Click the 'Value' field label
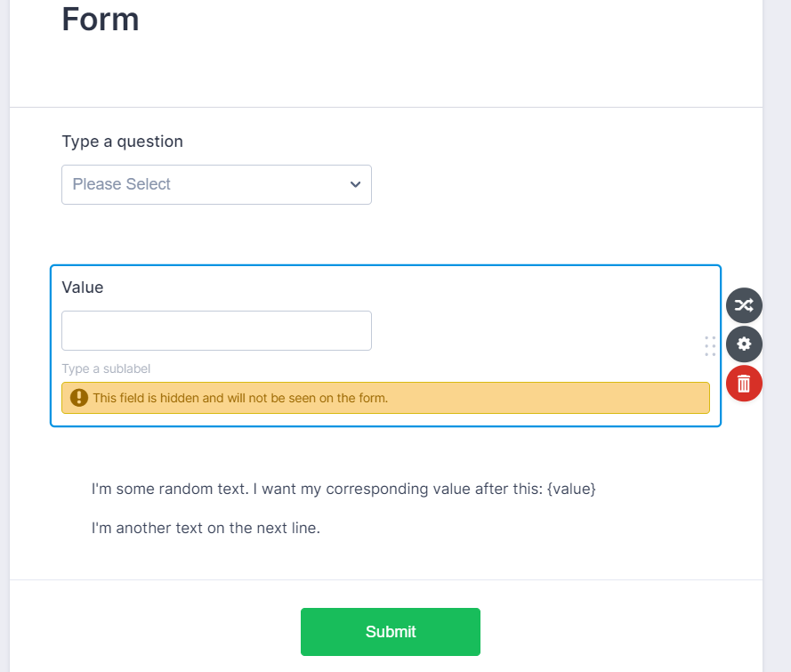 click(x=83, y=287)
